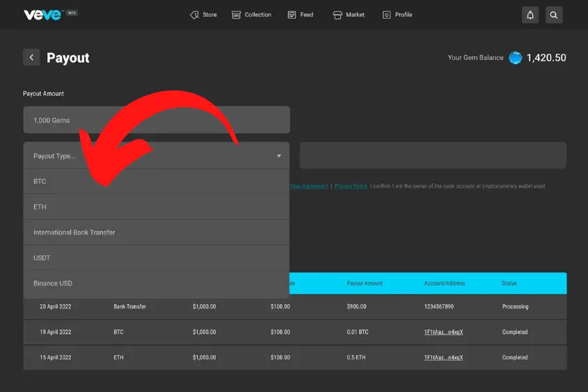Go back with the arrow beside Payout

point(31,57)
